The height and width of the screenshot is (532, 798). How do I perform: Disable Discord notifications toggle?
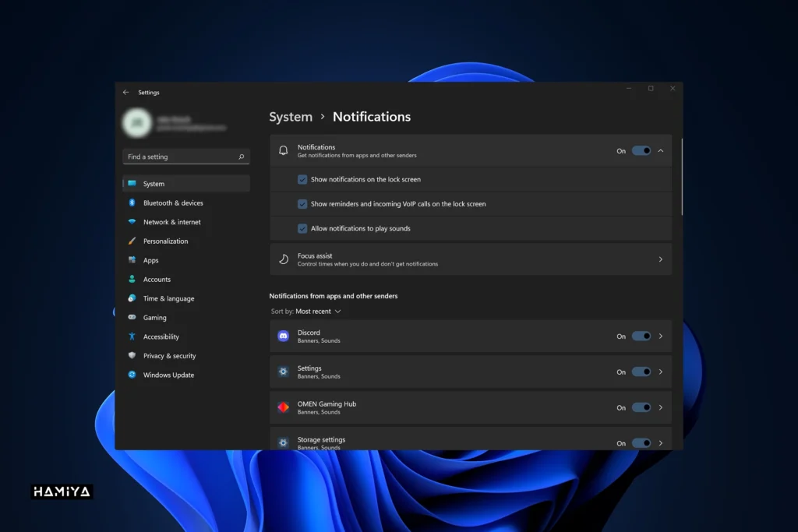point(641,336)
